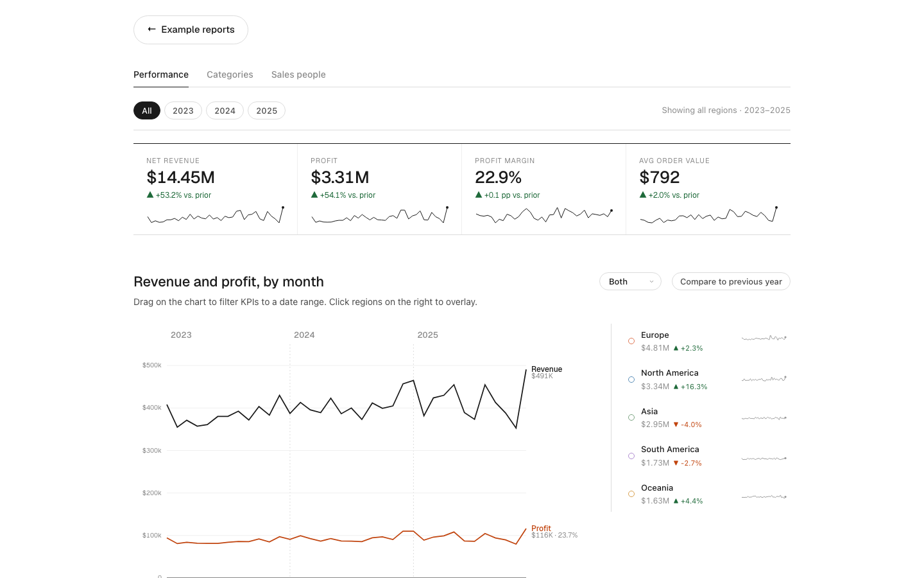The width and height of the screenshot is (924, 578).
Task: Open the Performance tab
Action: (x=161, y=74)
